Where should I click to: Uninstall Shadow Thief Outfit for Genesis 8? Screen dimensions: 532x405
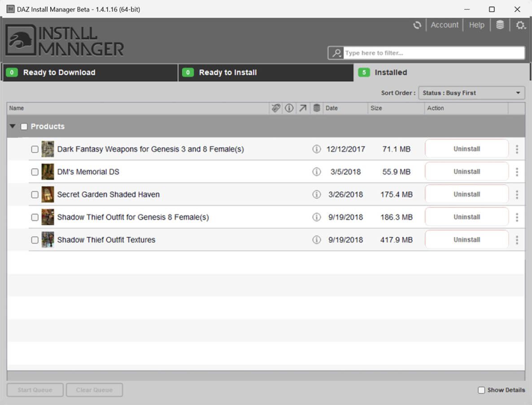click(467, 217)
